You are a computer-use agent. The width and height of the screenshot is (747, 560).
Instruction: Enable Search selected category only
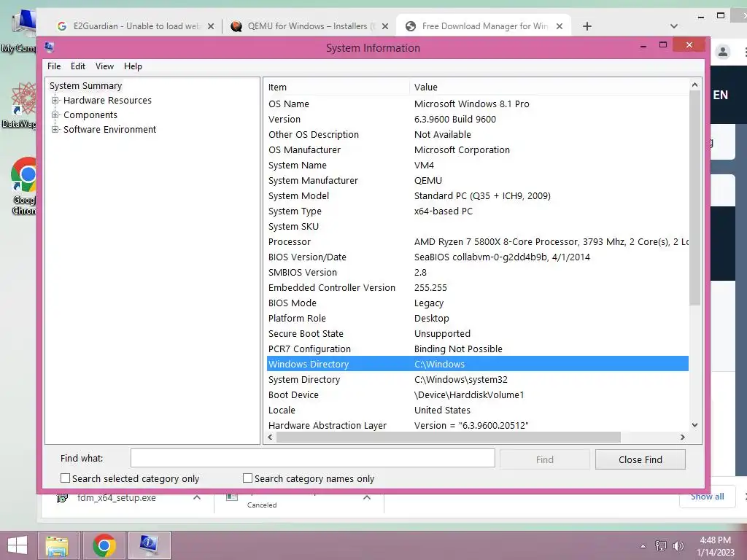coord(65,478)
